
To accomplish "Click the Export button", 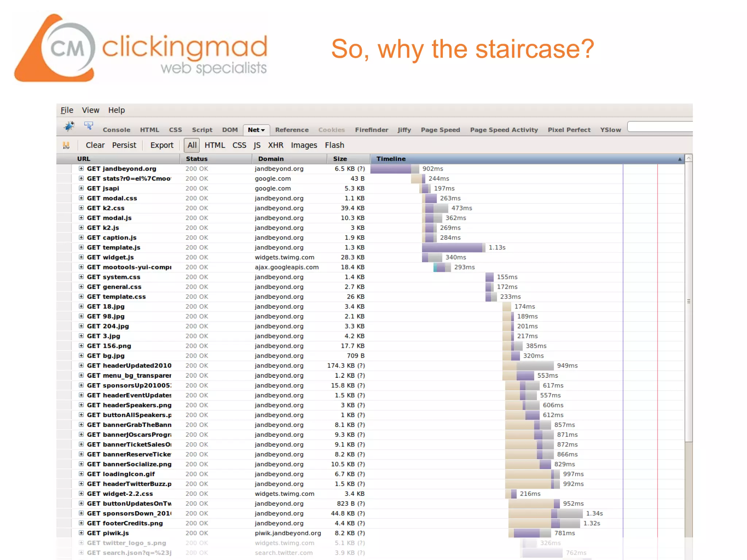I will coord(162,145).
